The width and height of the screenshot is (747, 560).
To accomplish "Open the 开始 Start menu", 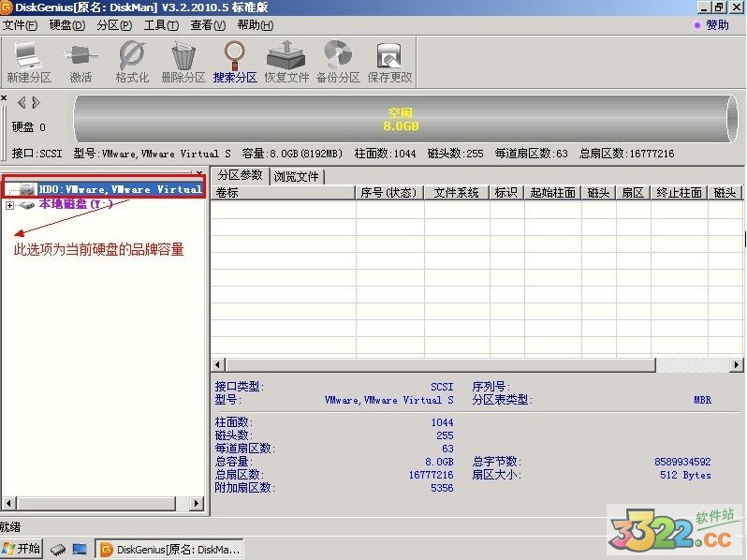I will pyautogui.click(x=21, y=549).
